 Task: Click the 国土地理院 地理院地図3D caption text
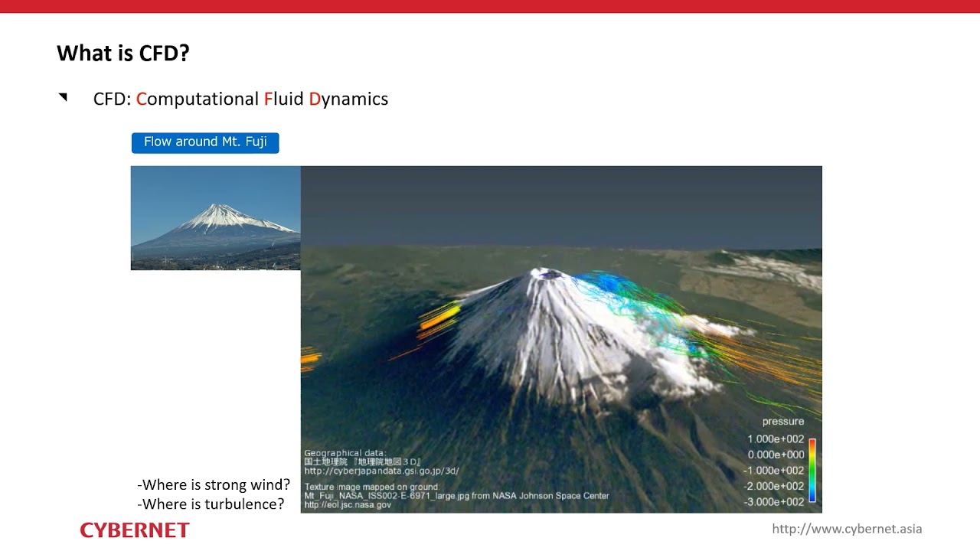363,462
